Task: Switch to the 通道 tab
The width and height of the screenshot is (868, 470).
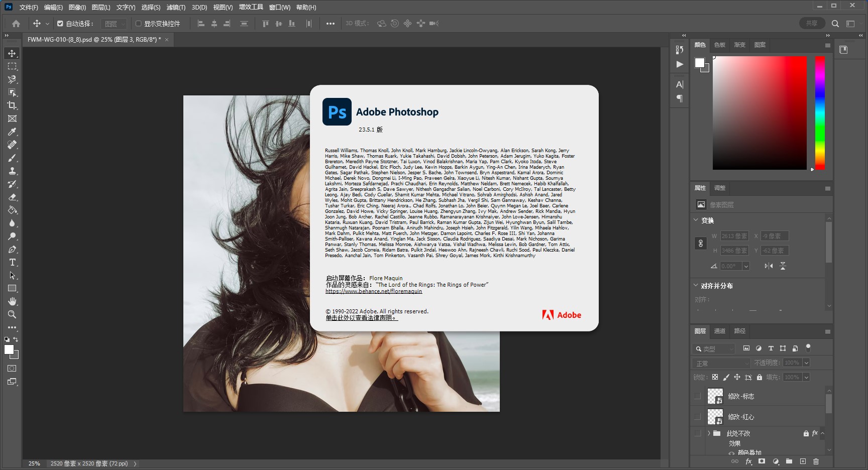Action: (x=719, y=331)
